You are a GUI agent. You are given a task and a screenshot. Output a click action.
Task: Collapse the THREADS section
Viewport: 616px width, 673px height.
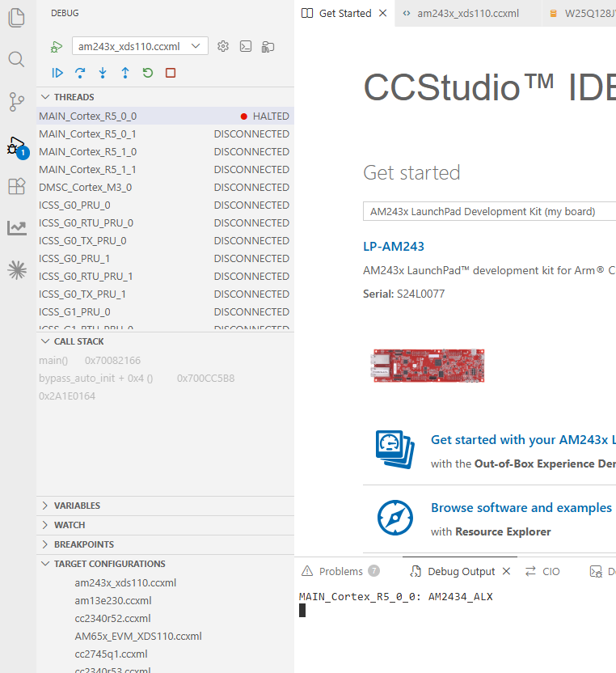[165, 97]
